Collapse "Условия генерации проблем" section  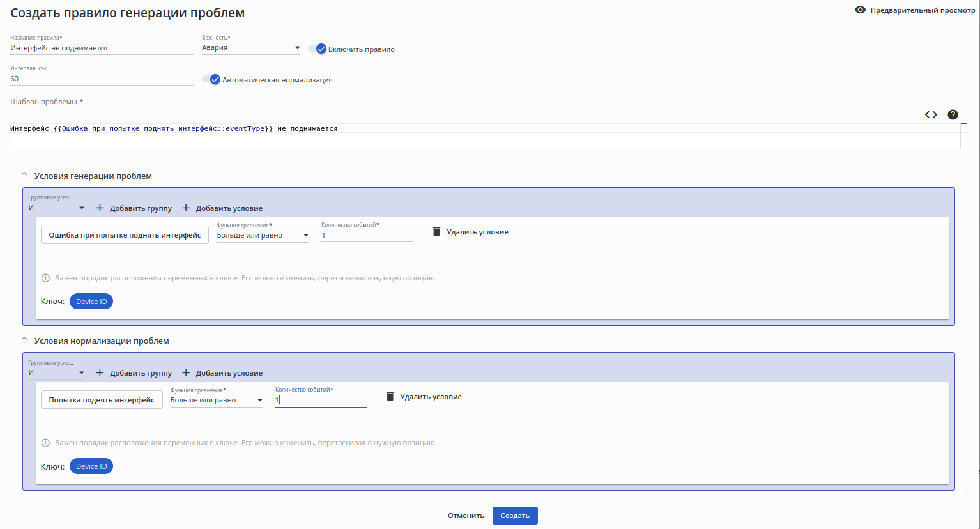click(x=24, y=174)
